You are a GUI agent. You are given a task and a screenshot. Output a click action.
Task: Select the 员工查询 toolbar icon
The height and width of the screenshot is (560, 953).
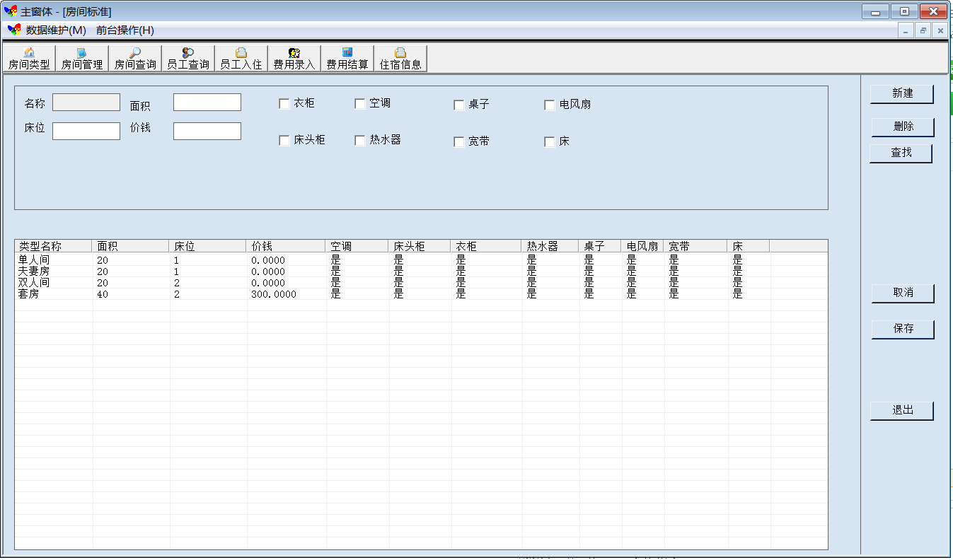[188, 59]
